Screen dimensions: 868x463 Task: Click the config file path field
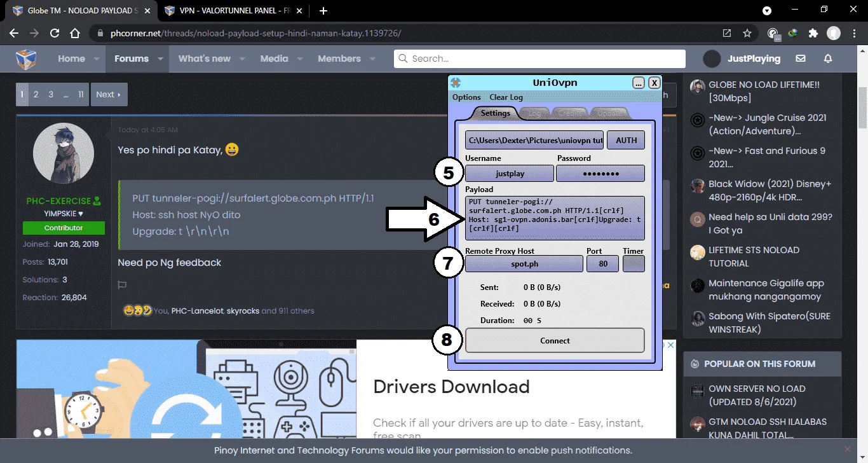pyautogui.click(x=534, y=140)
